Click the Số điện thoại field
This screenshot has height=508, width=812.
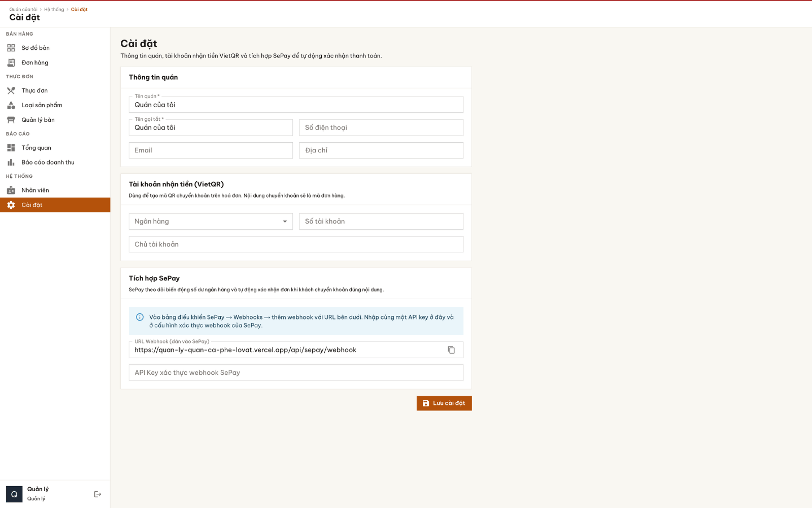[381, 128]
